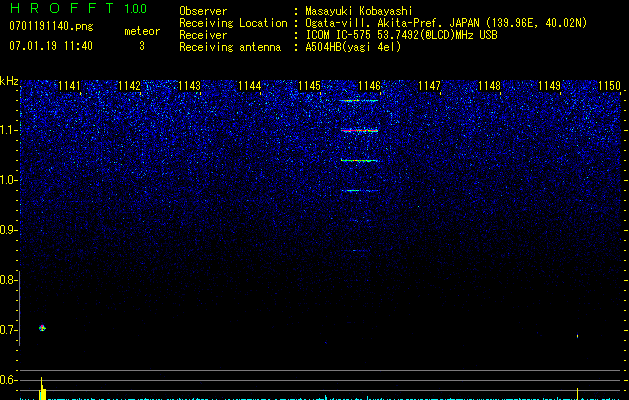Image resolution: width=629 pixels, height=400 pixels.
Task: Click the timestamp 07.01.19 11:40
Action: pyautogui.click(x=51, y=46)
